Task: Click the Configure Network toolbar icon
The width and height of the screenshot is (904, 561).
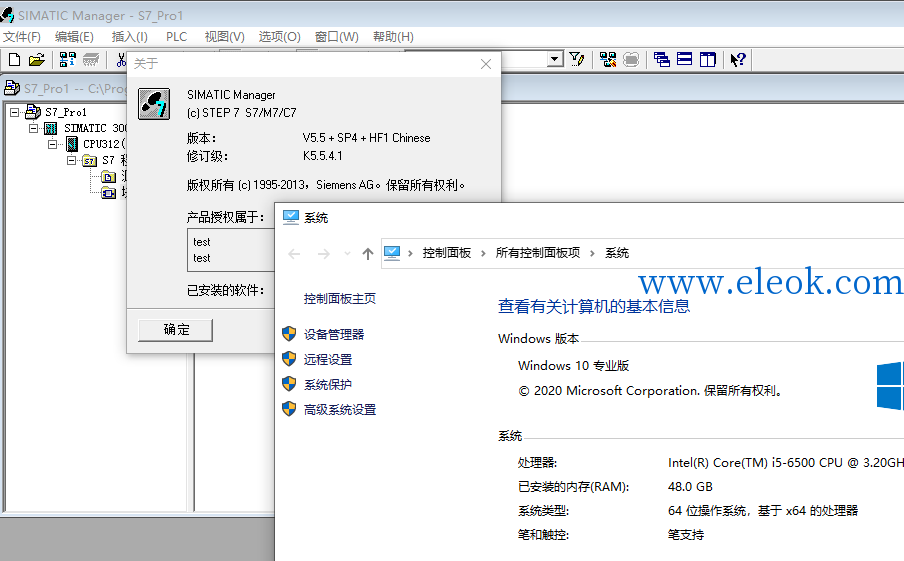Action: coord(608,59)
